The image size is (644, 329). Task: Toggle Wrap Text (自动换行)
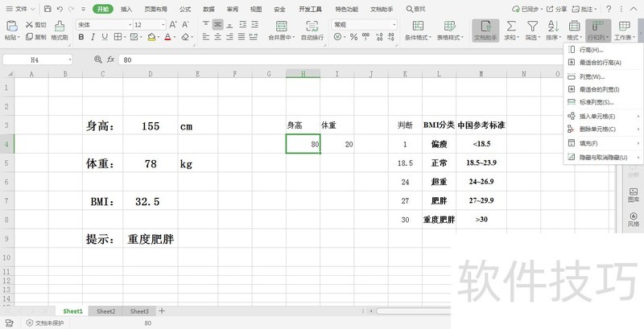coord(312,31)
